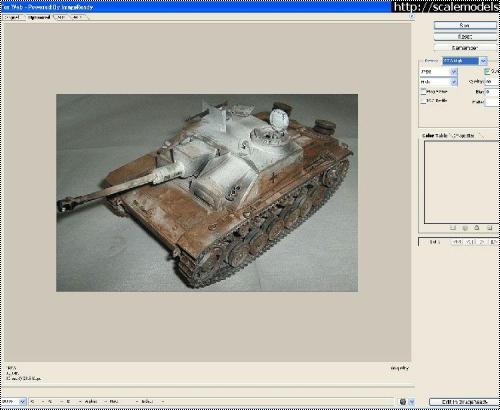
Task: Click the Save button
Action: pos(465,25)
